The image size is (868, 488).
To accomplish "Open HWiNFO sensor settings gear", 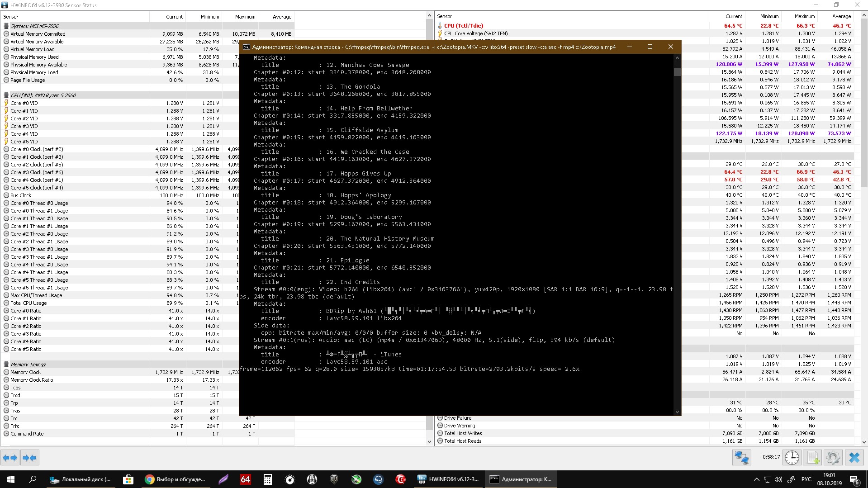I will tap(833, 458).
